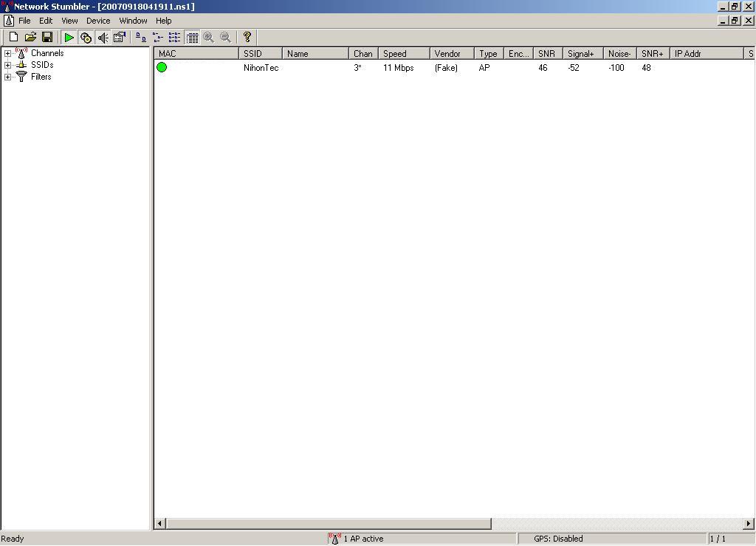This screenshot has height=546, width=756.
Task: Open the View menu
Action: click(69, 21)
